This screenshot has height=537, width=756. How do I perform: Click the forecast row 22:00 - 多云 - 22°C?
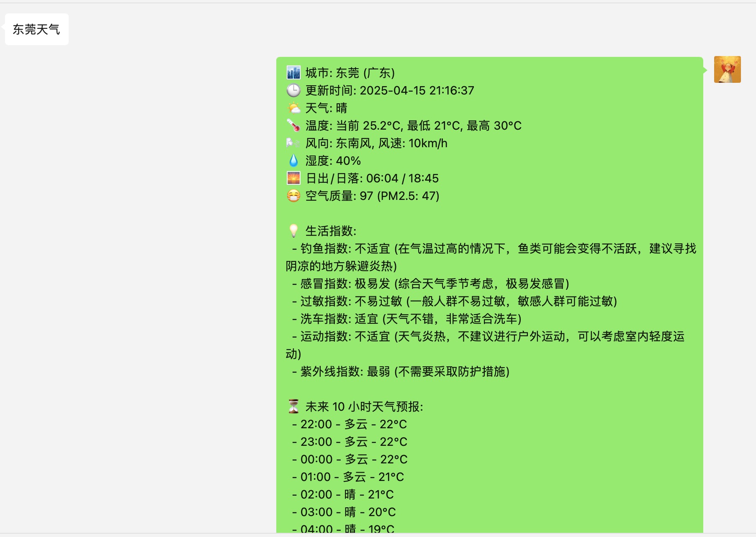coord(350,424)
